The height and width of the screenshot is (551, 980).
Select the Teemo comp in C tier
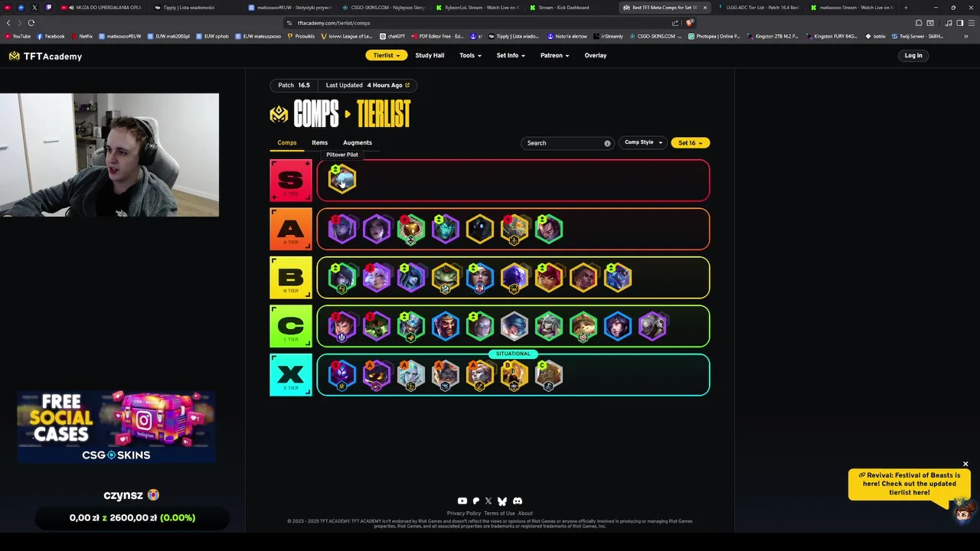tap(583, 327)
